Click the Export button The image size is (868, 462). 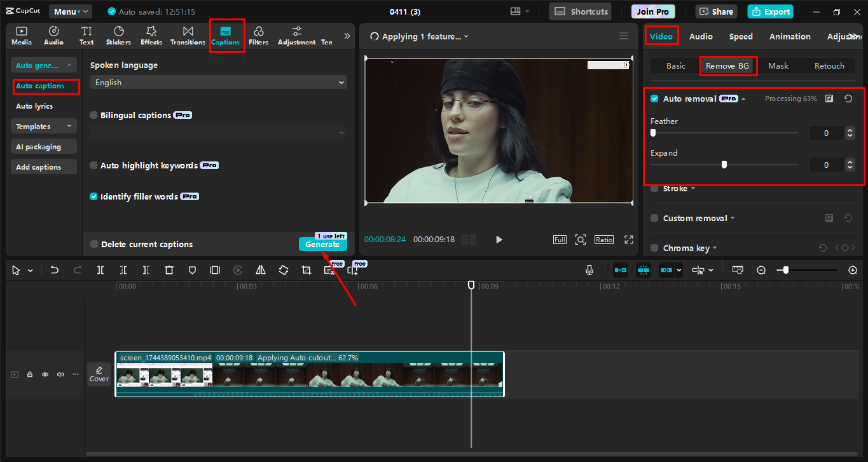771,11
